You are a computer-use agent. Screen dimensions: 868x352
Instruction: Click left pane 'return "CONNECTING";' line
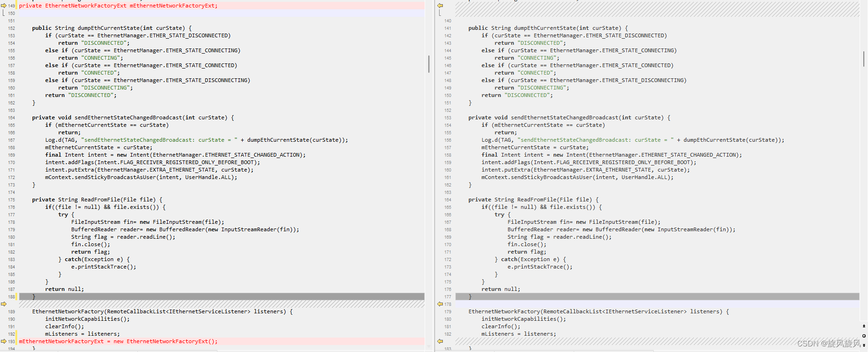[x=91, y=58]
